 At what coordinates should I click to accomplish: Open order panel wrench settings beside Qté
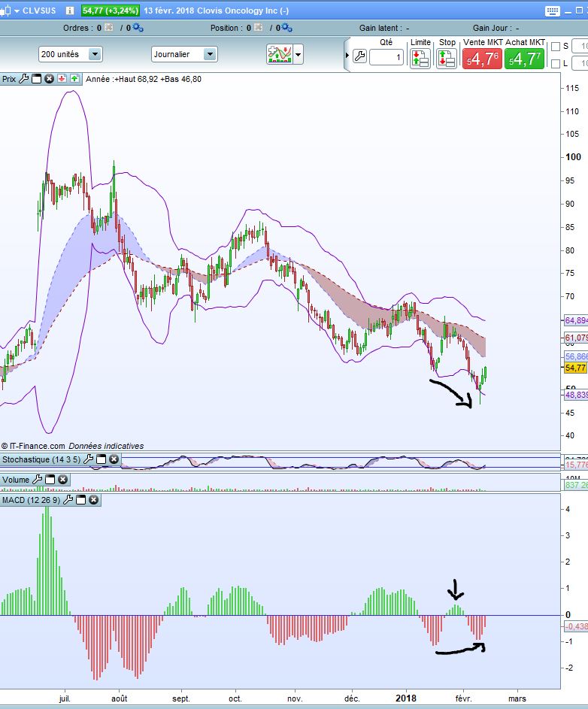click(x=359, y=56)
